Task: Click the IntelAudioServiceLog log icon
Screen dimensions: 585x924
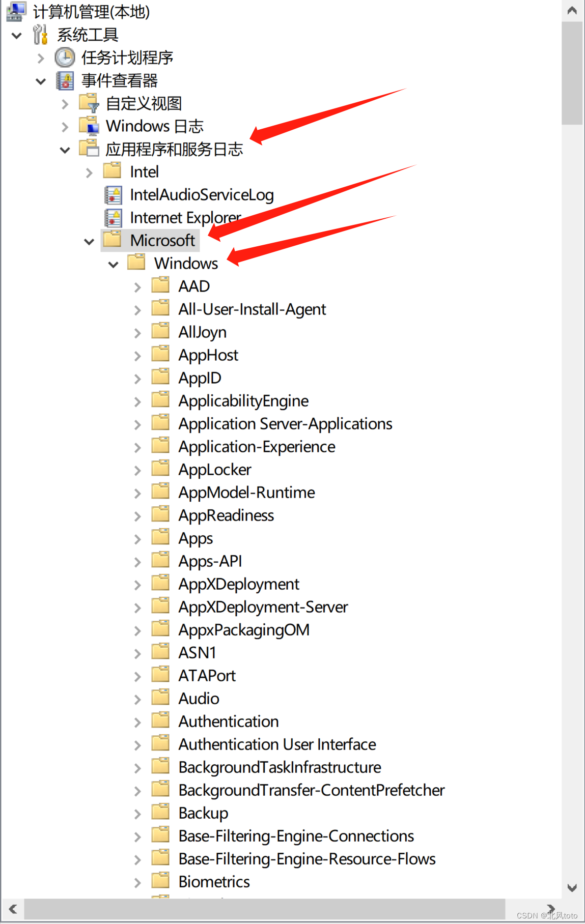Action: coord(113,195)
